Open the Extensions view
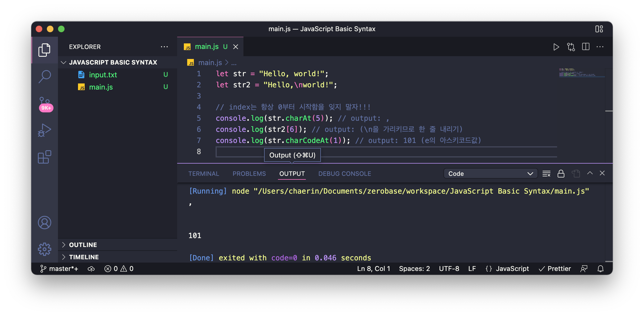Viewport: 644px width, 316px height. click(45, 157)
